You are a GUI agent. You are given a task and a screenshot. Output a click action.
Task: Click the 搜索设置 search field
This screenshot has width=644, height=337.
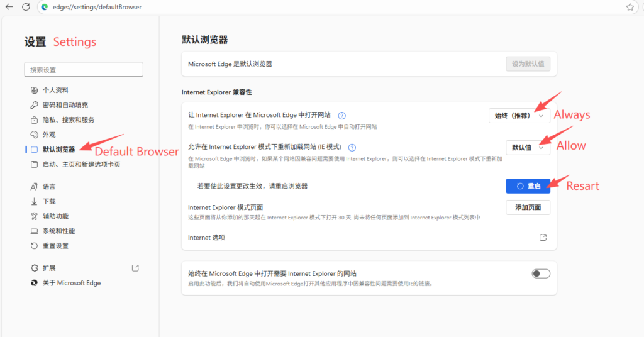click(84, 69)
